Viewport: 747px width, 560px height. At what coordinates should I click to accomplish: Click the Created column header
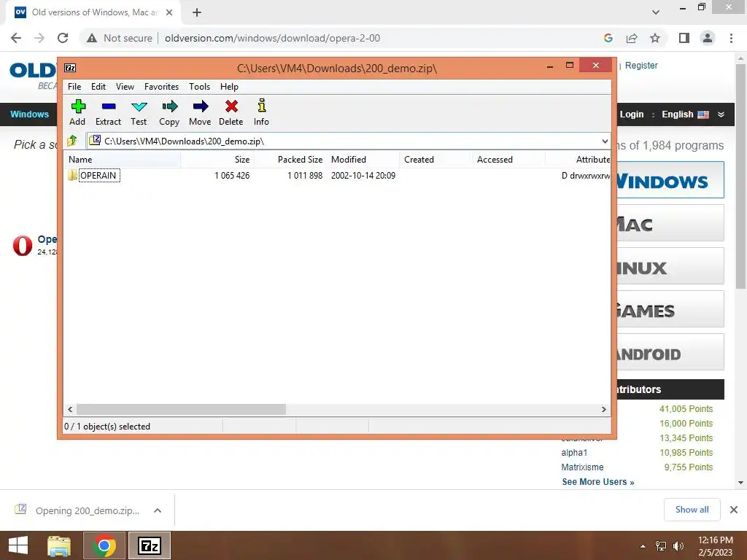(x=436, y=160)
